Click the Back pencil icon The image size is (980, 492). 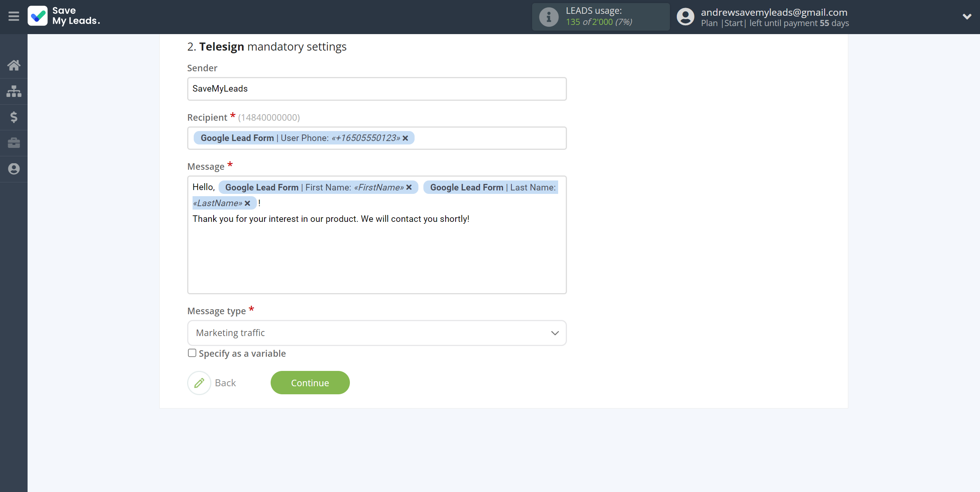[x=199, y=383]
